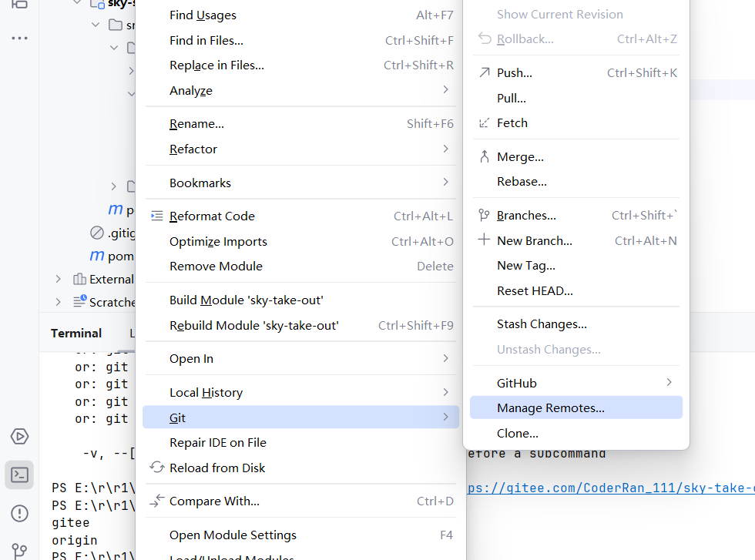Click the Maven pom file icon
755x560 pixels.
[x=97, y=256]
